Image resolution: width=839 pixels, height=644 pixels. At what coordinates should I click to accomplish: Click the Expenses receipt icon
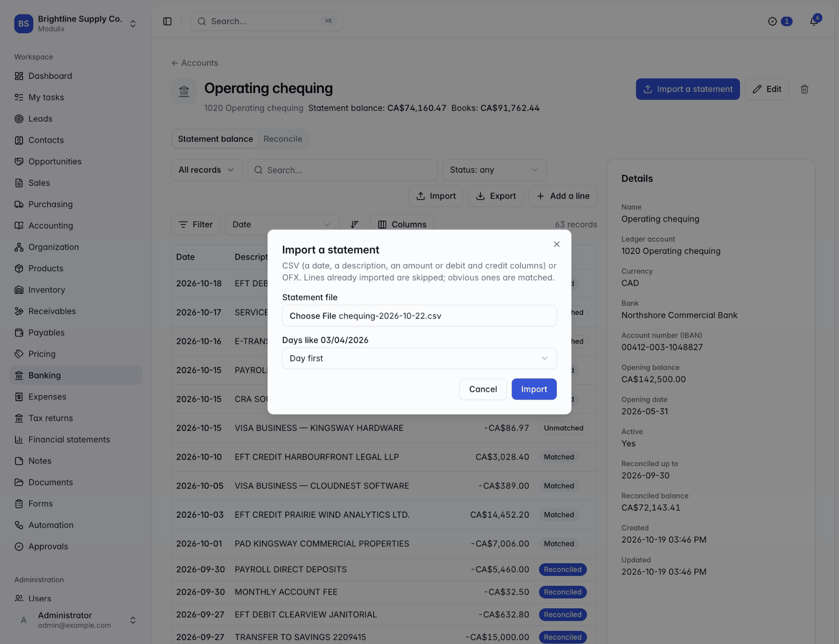[x=19, y=397]
